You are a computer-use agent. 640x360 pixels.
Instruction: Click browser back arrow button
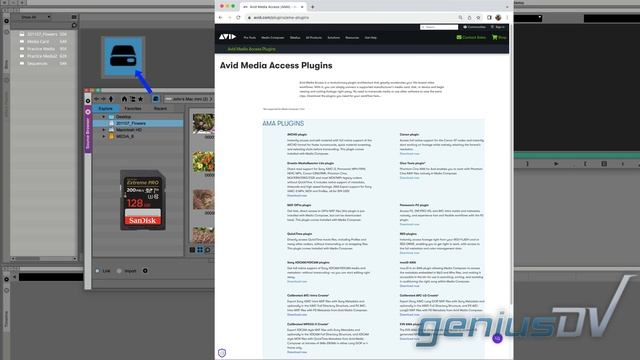(220, 18)
